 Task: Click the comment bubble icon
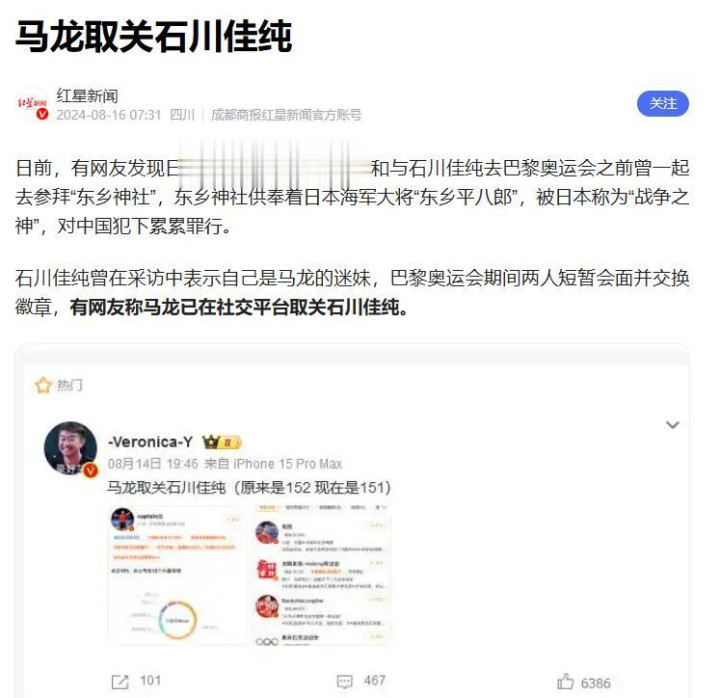344,681
